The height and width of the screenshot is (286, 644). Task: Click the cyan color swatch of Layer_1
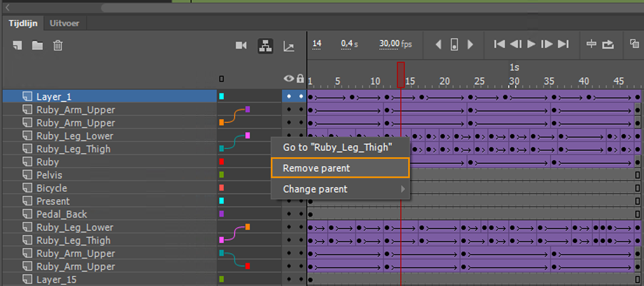coord(222,96)
